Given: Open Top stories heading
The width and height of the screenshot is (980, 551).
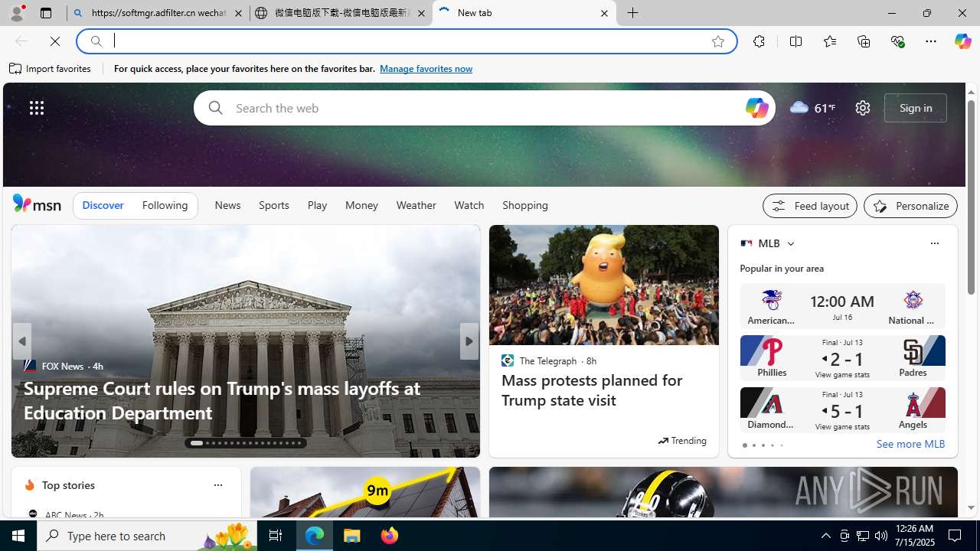Looking at the screenshot, I should (x=68, y=485).
